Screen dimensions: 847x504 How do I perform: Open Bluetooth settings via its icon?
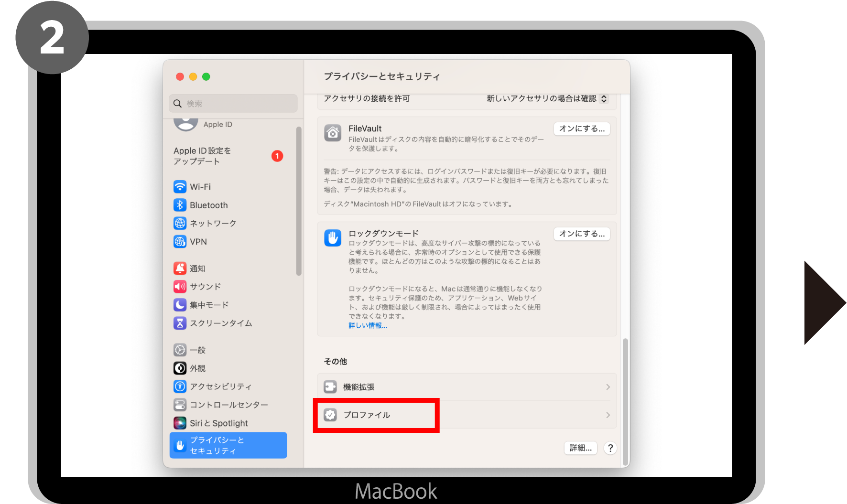[x=180, y=205]
